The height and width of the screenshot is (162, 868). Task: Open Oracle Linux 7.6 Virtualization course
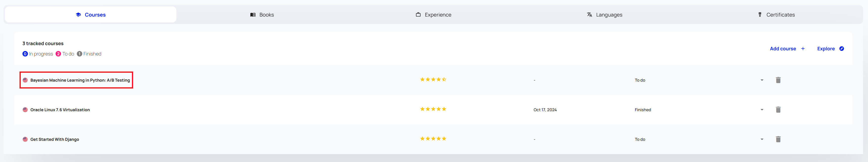point(60,109)
